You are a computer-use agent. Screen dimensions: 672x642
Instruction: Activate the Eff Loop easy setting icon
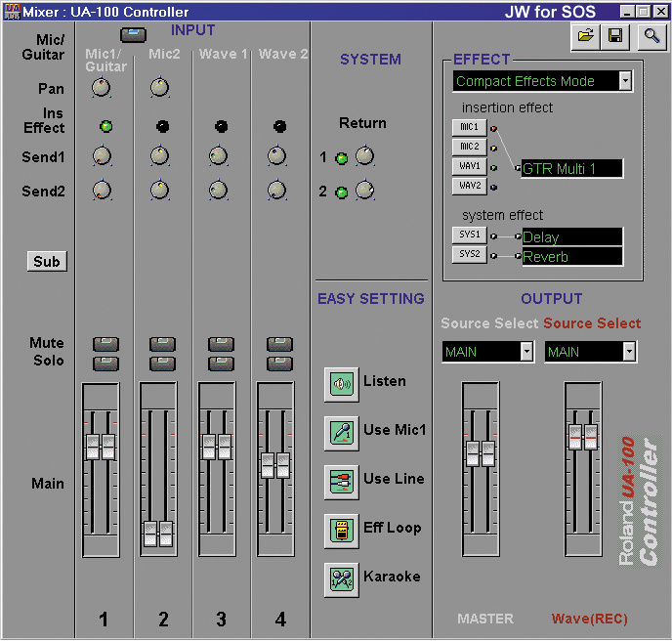point(341,529)
